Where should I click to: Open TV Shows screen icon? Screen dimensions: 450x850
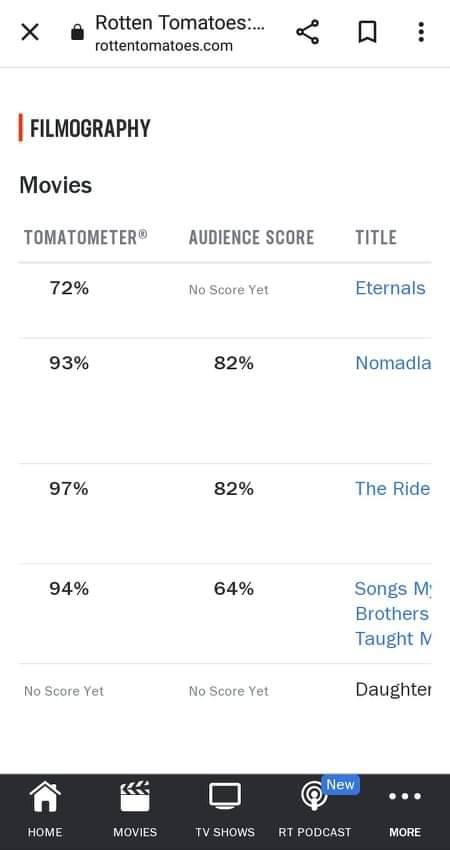point(225,797)
